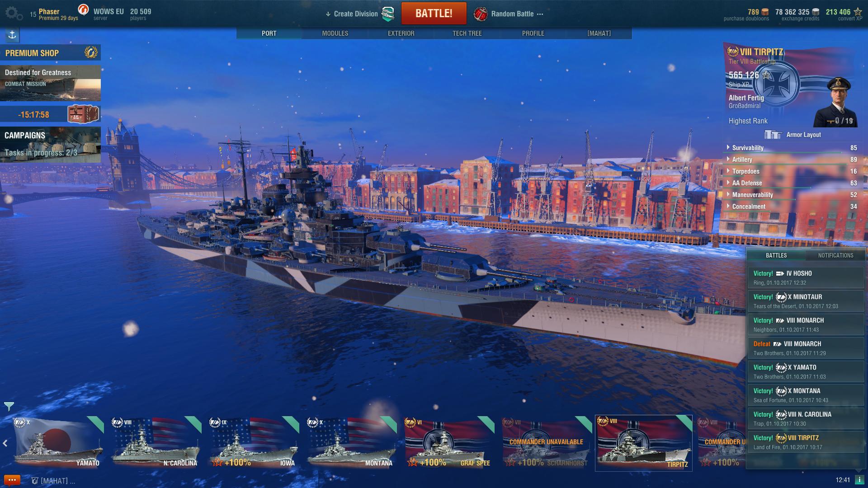
Task: Switch to the Modules tab
Action: (x=335, y=33)
